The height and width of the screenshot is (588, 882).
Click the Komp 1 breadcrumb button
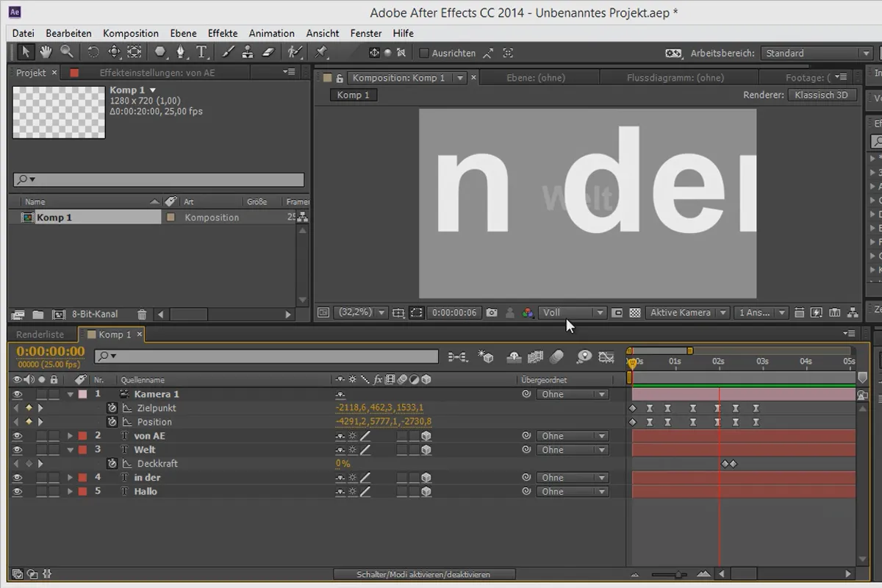point(354,95)
